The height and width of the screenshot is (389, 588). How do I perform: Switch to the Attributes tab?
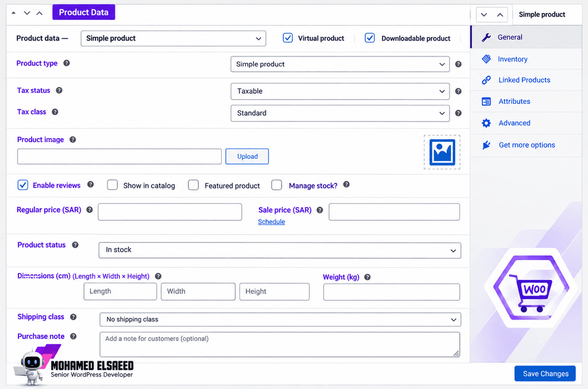pos(527,102)
